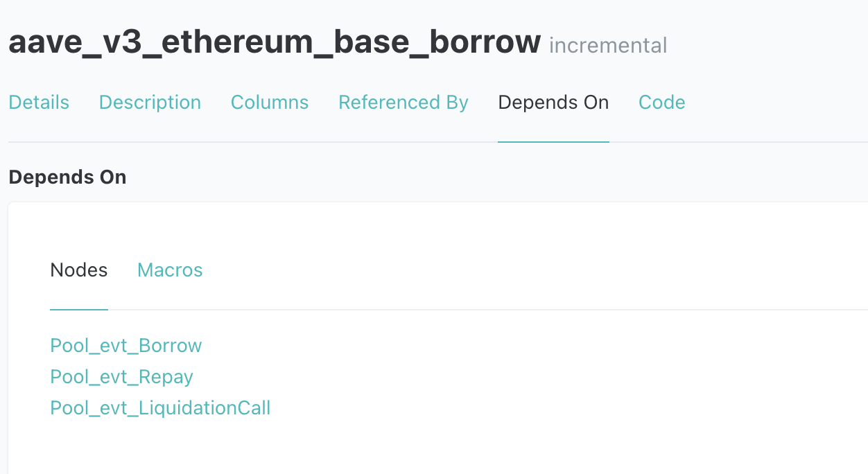Follow the Pool_evt_Repay node link
Viewport: 868px width, 474px height.
121,377
